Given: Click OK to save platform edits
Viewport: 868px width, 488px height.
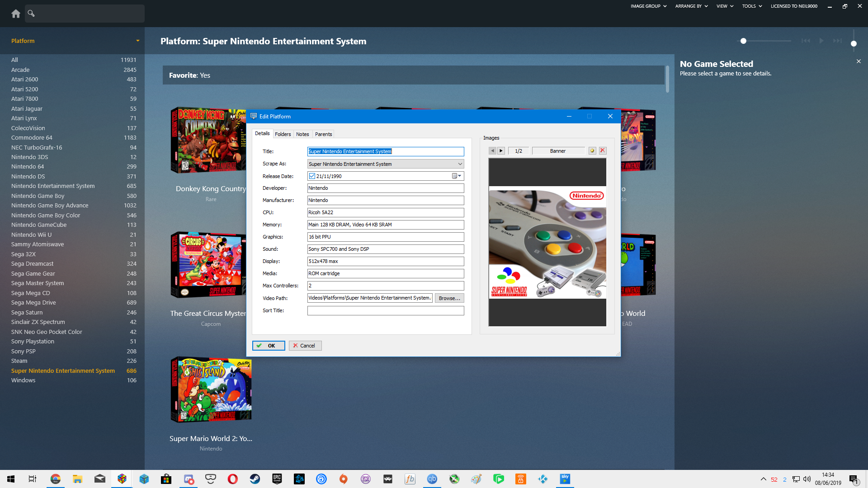Looking at the screenshot, I should coord(269,346).
